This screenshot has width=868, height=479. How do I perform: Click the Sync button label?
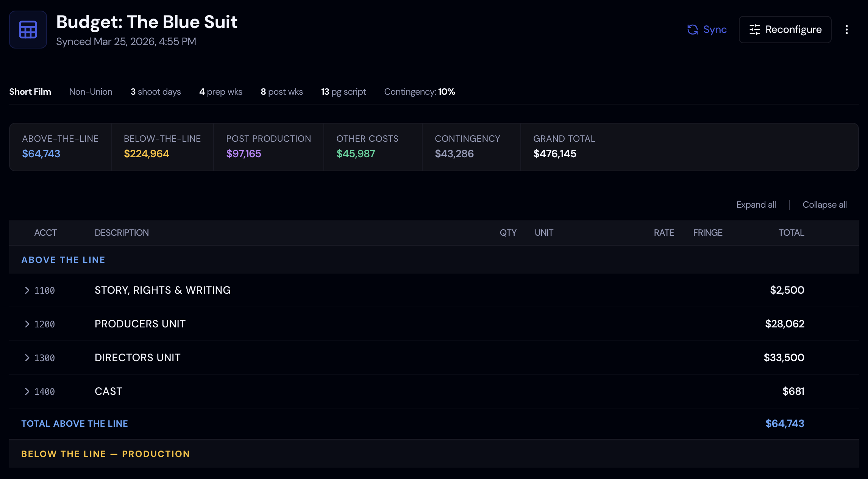[715, 30]
